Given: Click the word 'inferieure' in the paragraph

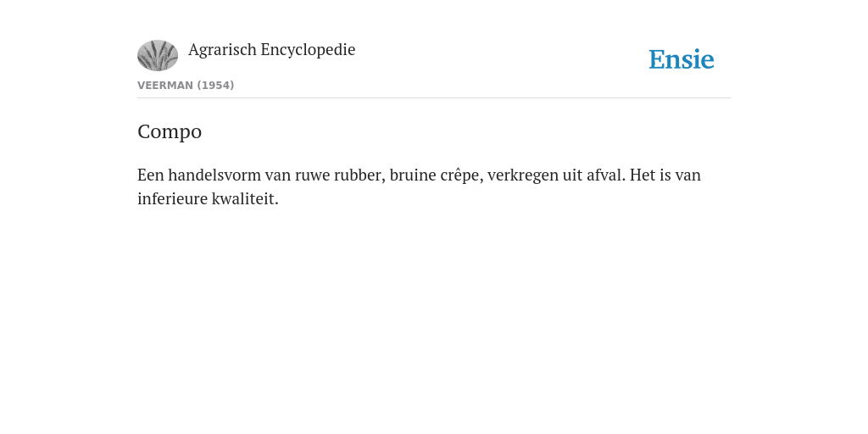Looking at the screenshot, I should coord(172,198).
